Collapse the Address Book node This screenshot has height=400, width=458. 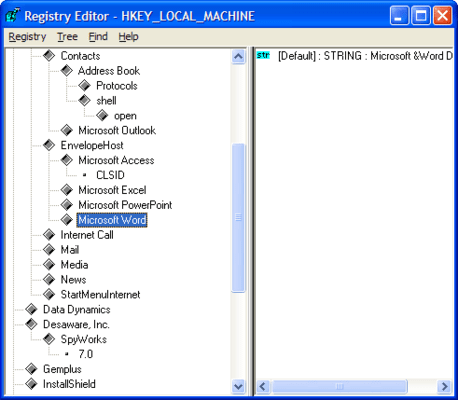coord(67,71)
